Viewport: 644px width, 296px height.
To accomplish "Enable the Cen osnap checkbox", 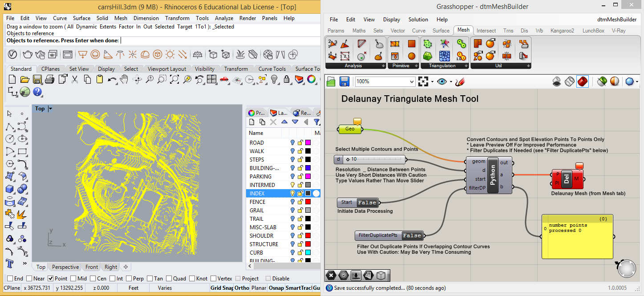I will coord(92,279).
